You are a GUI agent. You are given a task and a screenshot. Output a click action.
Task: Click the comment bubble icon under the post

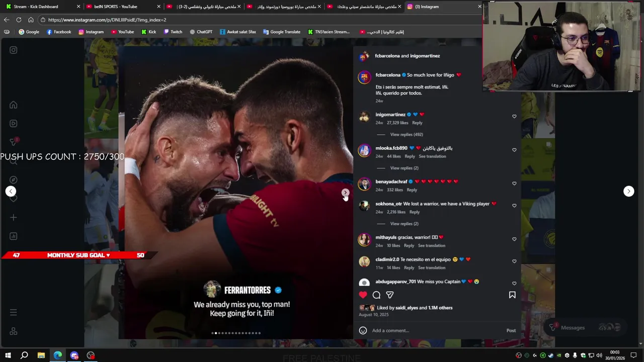point(376,295)
